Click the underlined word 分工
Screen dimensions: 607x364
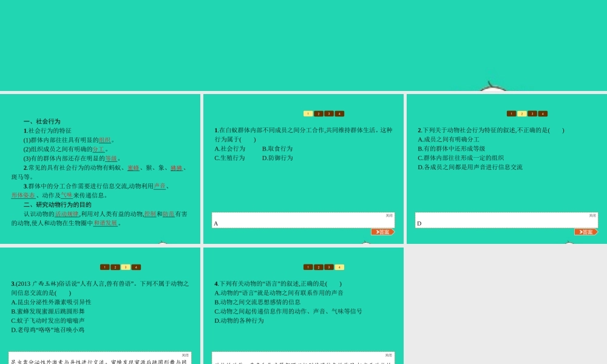click(98, 149)
